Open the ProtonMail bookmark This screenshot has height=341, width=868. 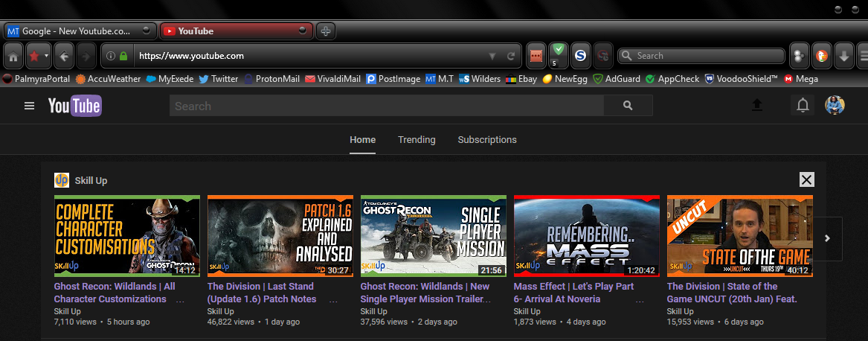[x=271, y=78]
